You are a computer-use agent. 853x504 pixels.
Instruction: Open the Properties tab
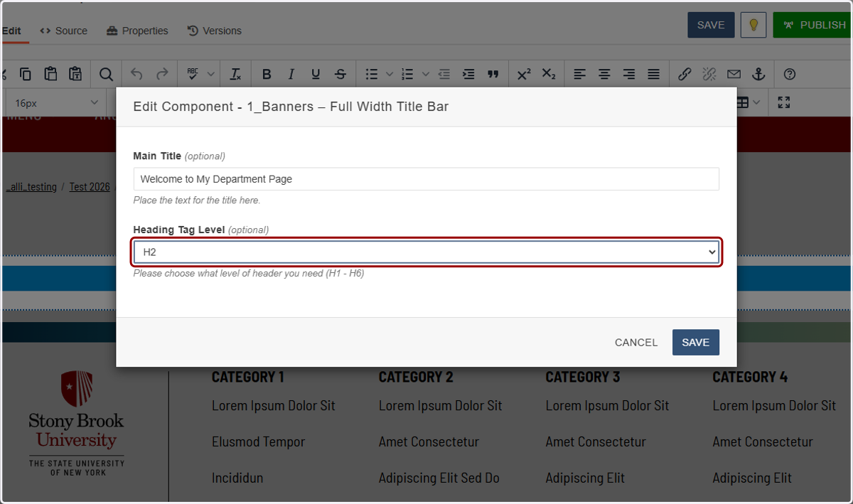137,31
